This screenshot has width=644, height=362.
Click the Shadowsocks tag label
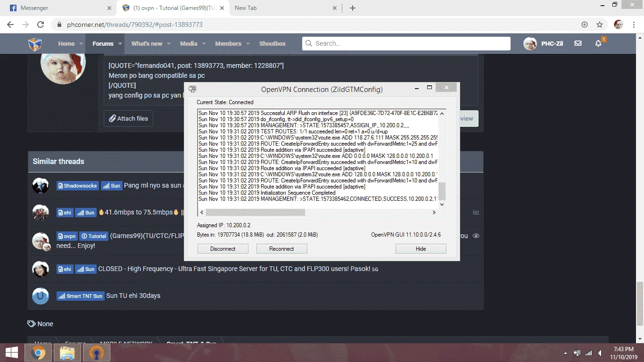coord(77,186)
